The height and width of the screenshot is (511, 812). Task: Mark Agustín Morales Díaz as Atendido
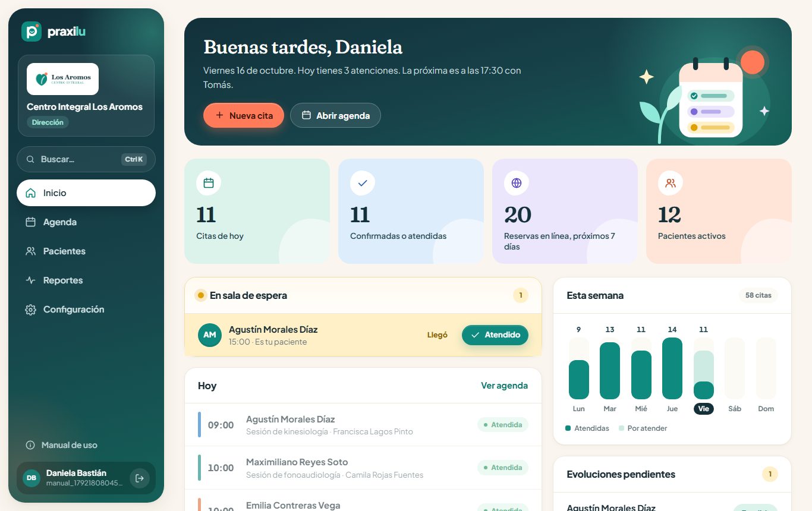495,335
